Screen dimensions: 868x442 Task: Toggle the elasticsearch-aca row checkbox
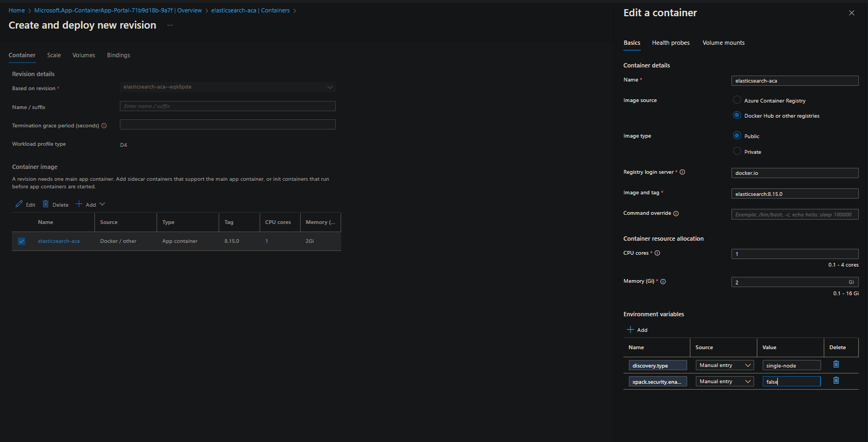22,241
